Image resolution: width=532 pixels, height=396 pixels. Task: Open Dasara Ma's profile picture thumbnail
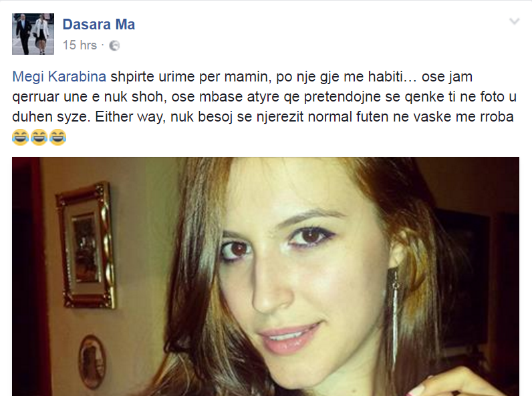tap(33, 34)
